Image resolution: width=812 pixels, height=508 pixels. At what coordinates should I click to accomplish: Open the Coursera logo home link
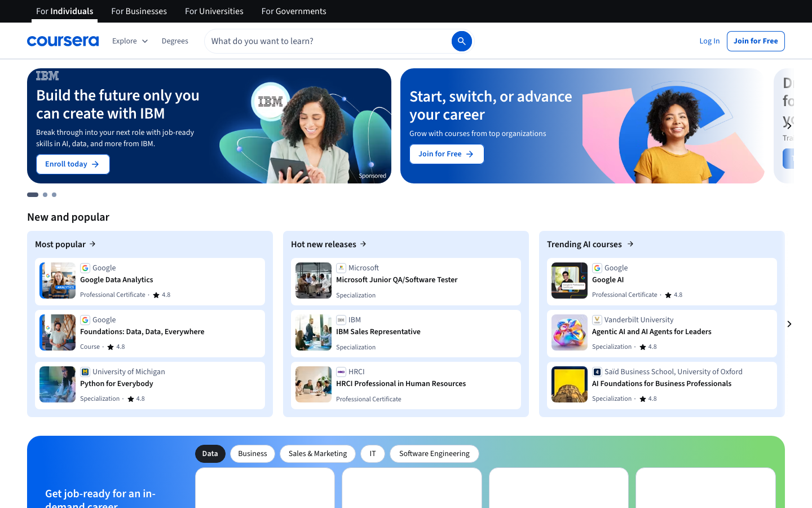coord(63,41)
